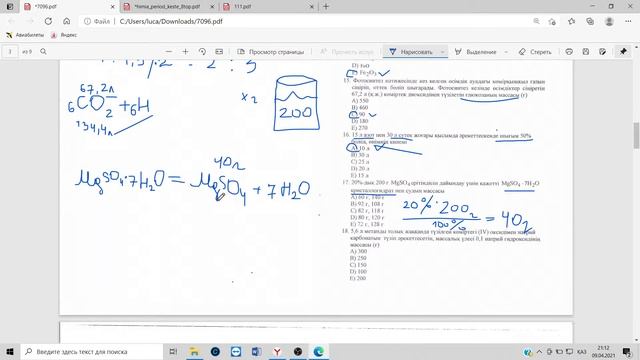Open TeamViewer from the taskbar
Image resolution: width=640 pixels, height=360 pixels.
(x=236, y=351)
